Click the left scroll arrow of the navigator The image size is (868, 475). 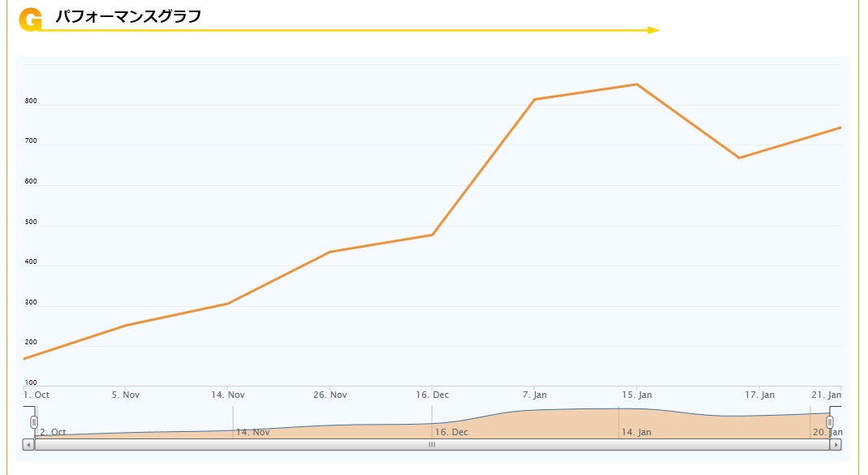[28, 445]
